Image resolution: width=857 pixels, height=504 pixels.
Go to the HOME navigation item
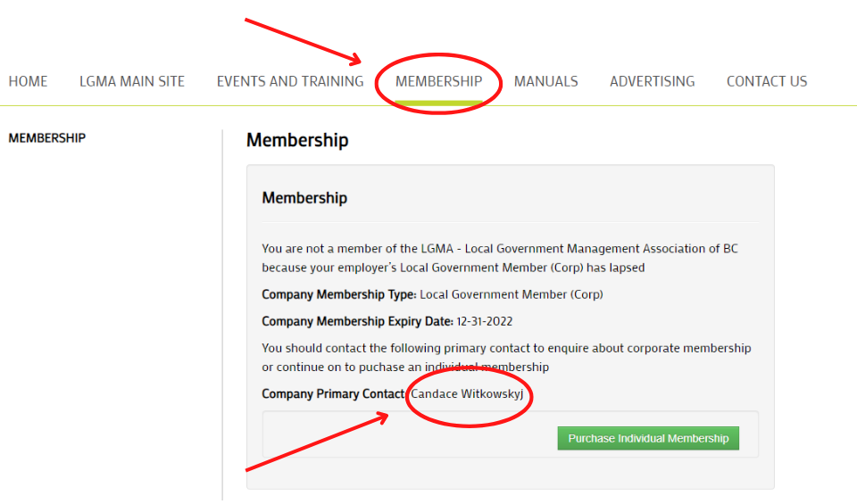click(x=28, y=81)
